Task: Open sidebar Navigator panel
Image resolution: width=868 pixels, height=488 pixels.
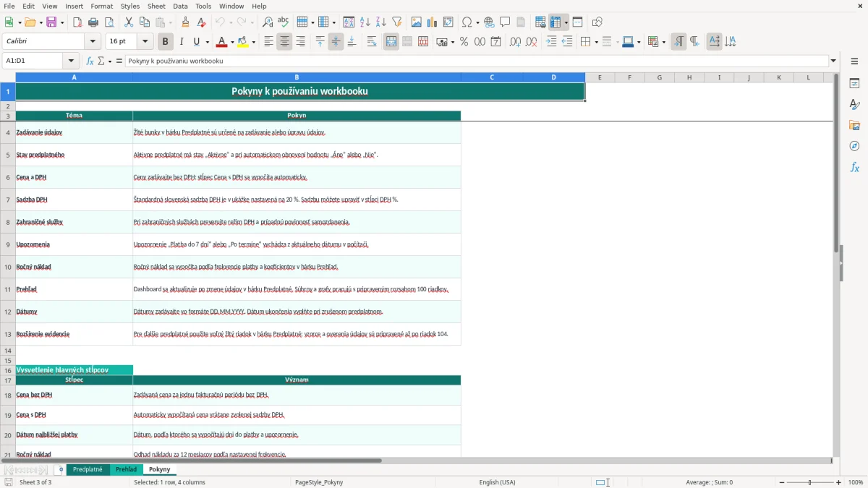Action: (854, 146)
